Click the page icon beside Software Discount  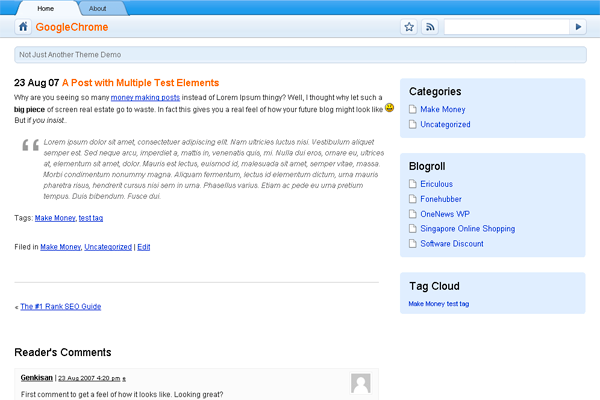412,244
